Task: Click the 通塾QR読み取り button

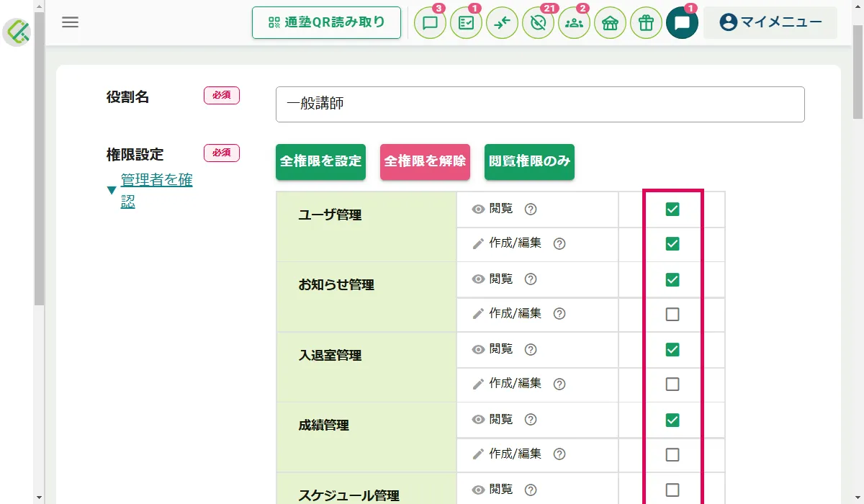Action: (326, 22)
